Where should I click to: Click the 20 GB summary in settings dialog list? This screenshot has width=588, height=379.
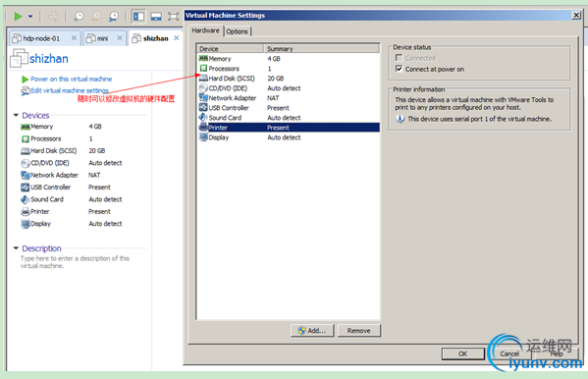coord(275,78)
